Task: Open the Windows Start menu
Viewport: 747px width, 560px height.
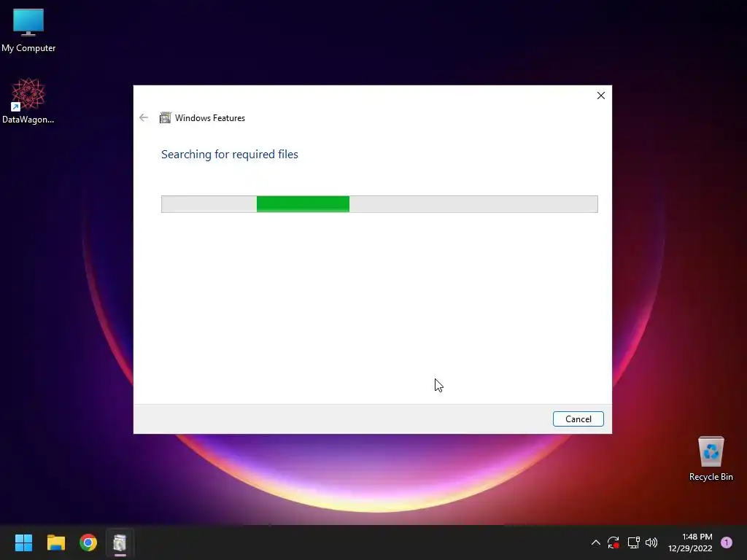Action: [x=23, y=542]
